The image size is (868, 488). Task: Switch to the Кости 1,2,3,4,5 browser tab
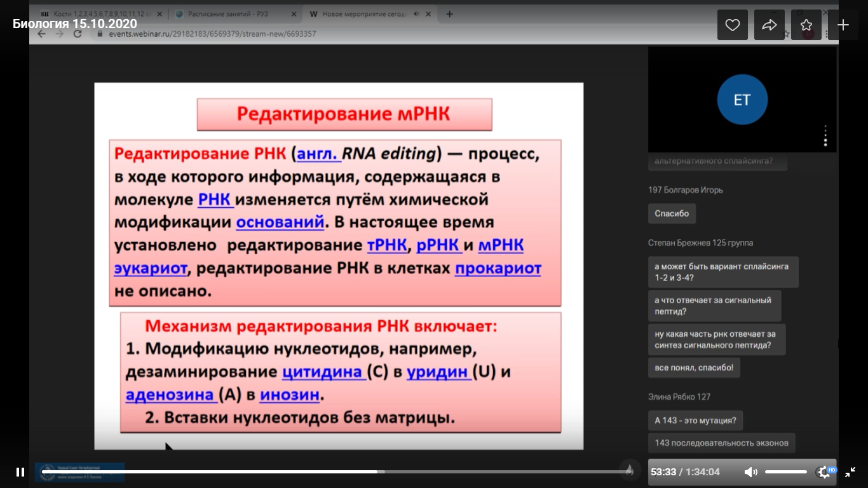click(95, 14)
